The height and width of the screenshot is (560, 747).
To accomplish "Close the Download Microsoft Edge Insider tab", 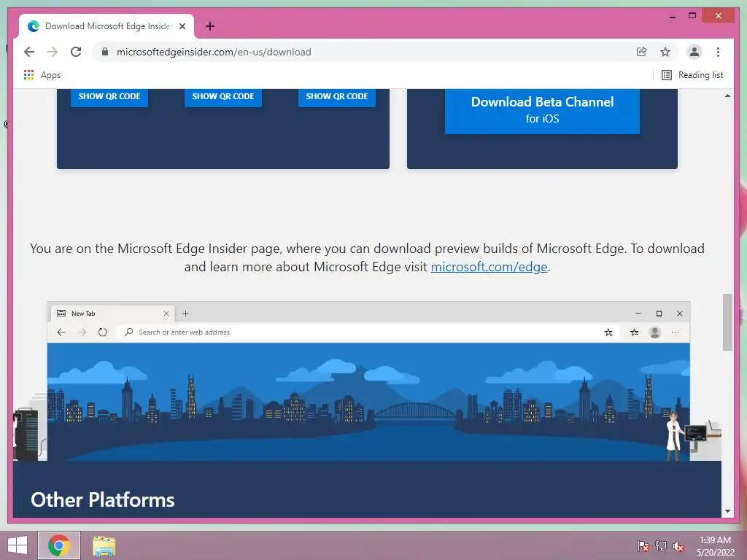I will pos(182,26).
